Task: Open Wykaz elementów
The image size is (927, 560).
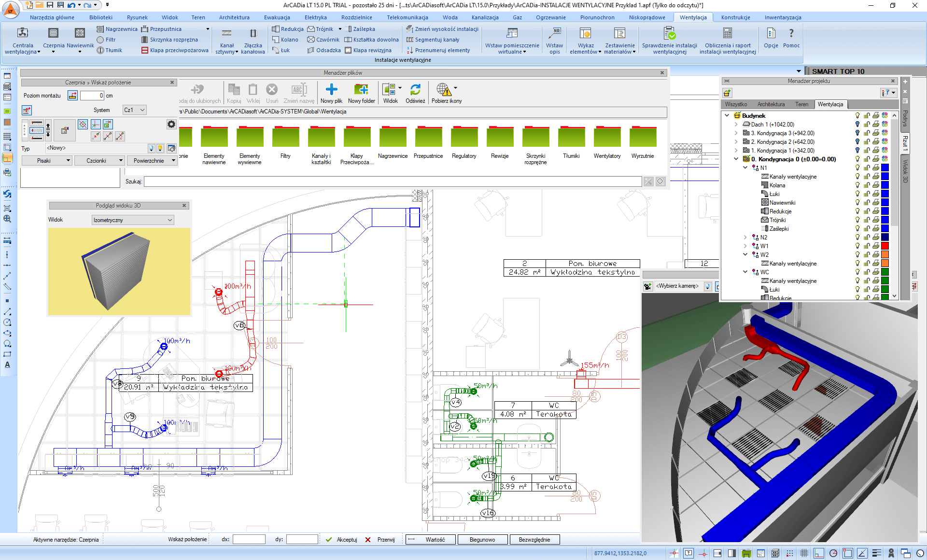Action: [x=585, y=41]
